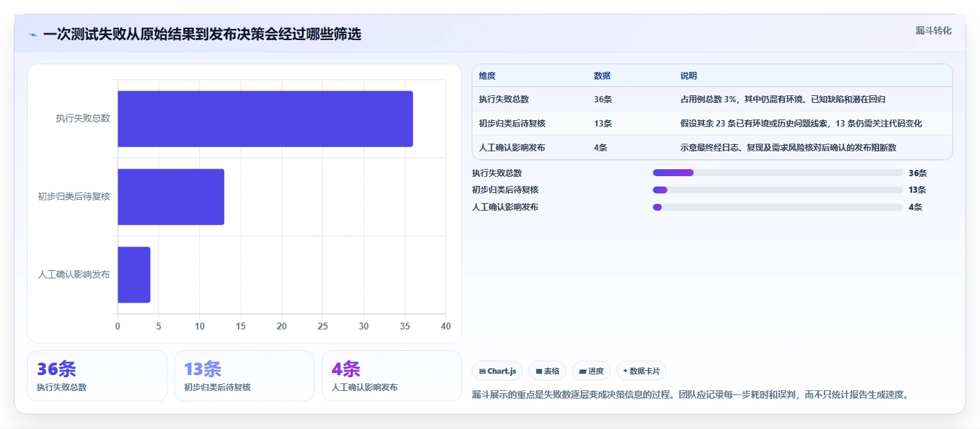Click the 4条 progress value

point(915,207)
